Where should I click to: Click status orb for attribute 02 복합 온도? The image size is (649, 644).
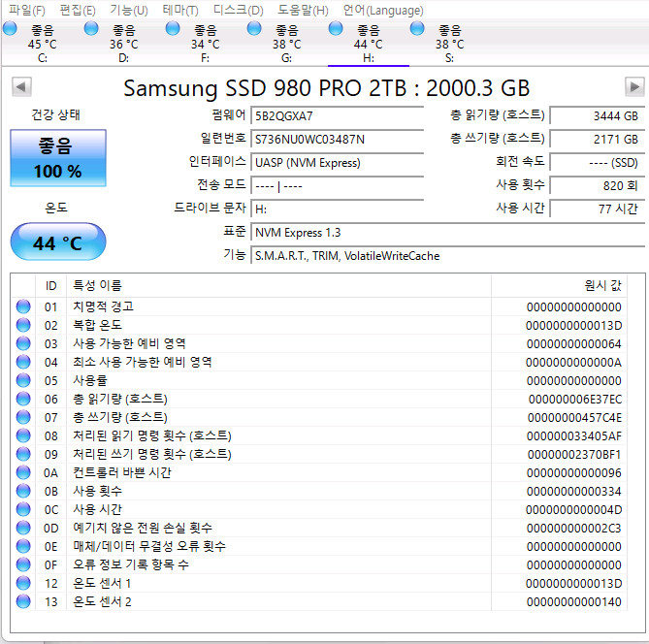tap(23, 325)
